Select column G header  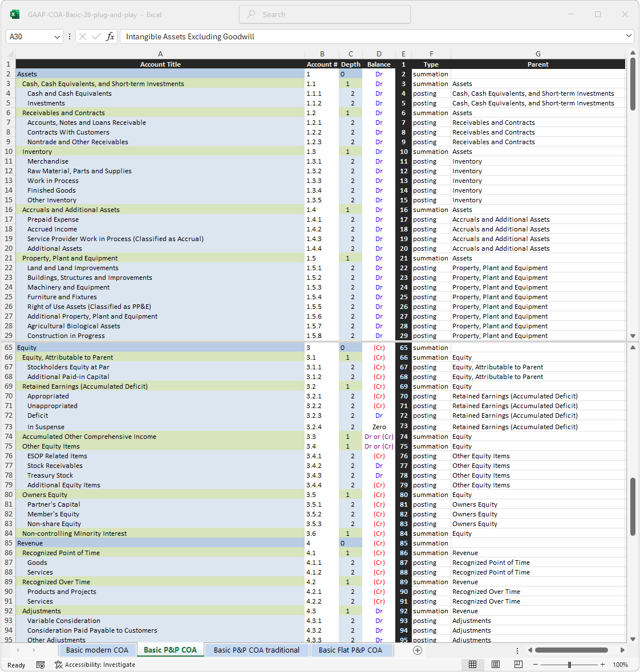point(538,54)
